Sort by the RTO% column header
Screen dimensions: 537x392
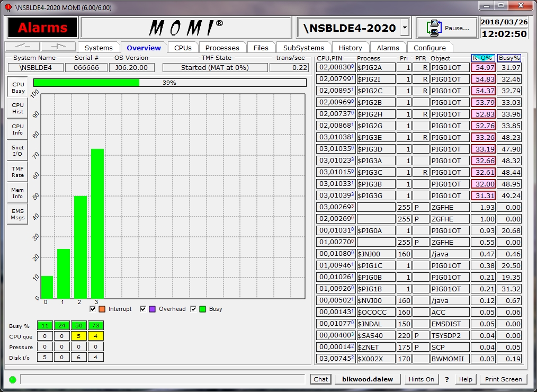482,58
